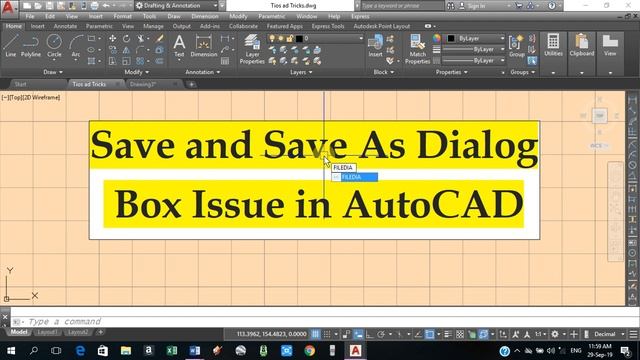Click the Match Properties tool
This screenshot has width=640, height=360.
pos(417,49)
